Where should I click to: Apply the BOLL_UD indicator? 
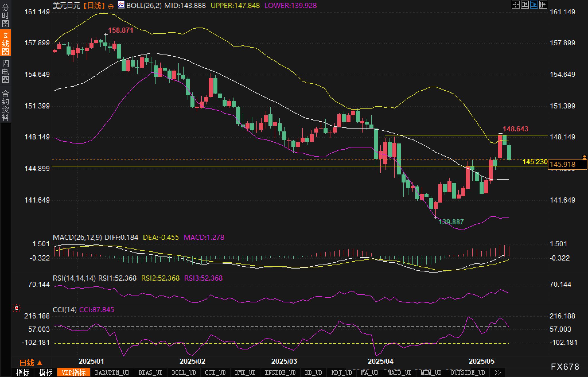coord(184,372)
